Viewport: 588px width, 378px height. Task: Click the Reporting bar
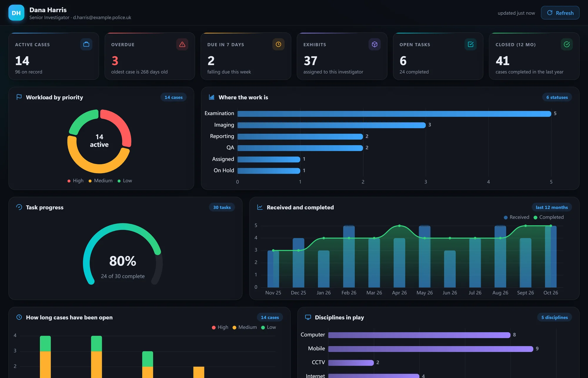[300, 137]
